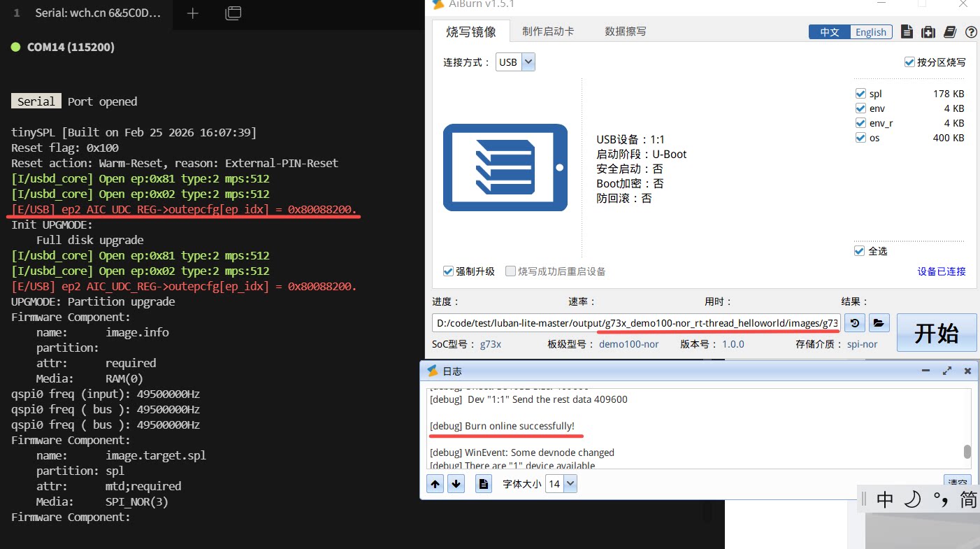Expand the log window with diagonal arrows icon

[947, 371]
